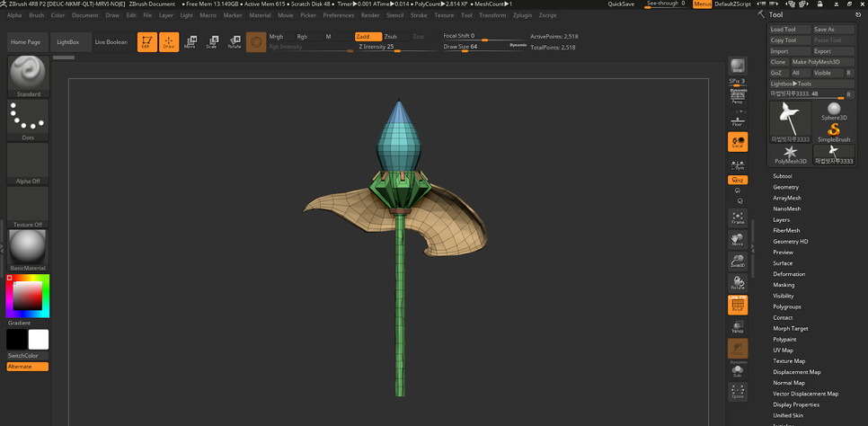868x426 pixels.
Task: Turn off Local transformations button
Action: point(737,142)
